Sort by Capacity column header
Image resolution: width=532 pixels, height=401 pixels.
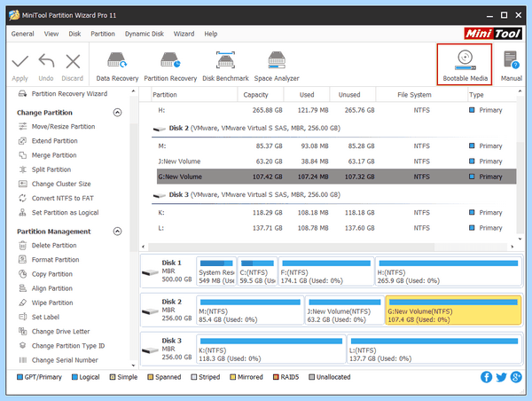[260, 95]
